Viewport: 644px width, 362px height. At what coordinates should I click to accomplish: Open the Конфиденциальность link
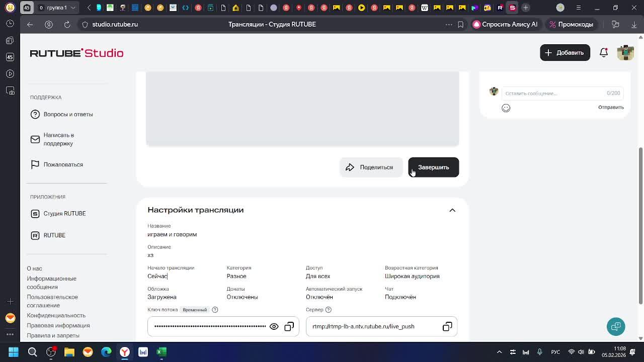(56, 315)
